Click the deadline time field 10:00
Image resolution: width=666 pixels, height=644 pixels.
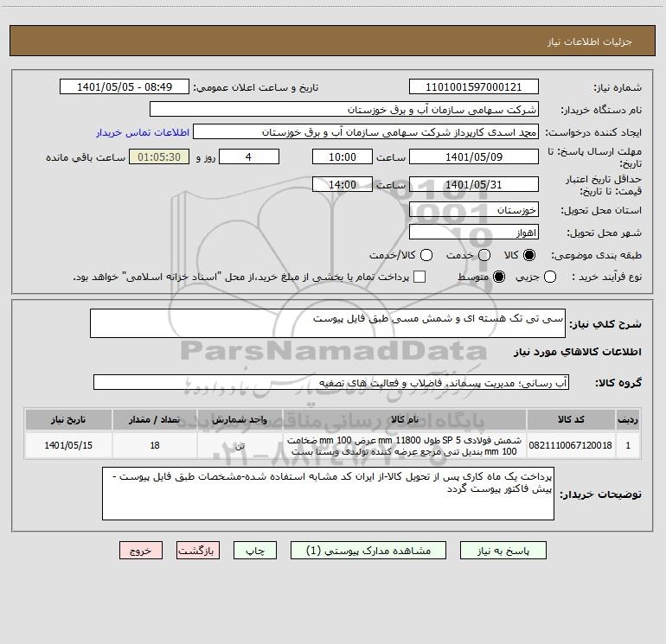click(x=343, y=156)
